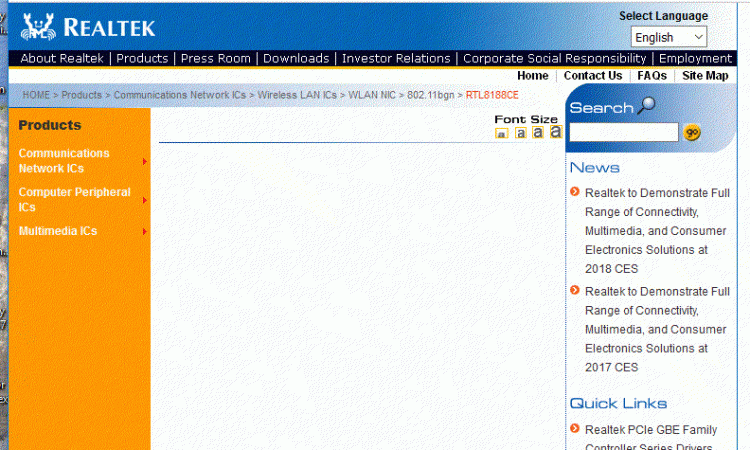Click the 2018 CES news bullet icon

pyautogui.click(x=575, y=192)
